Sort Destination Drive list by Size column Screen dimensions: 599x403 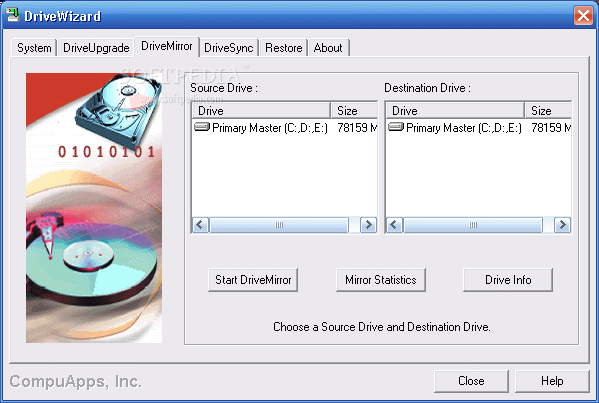[548, 111]
